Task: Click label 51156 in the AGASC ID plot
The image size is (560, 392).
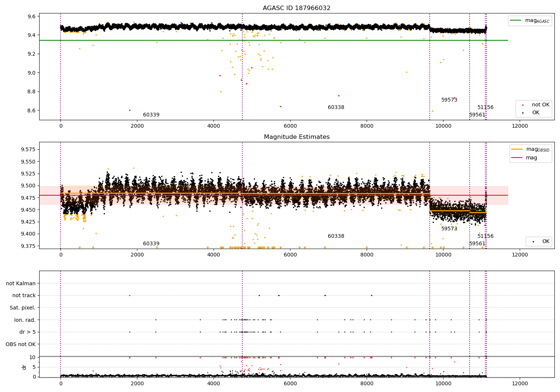Action: [x=485, y=107]
